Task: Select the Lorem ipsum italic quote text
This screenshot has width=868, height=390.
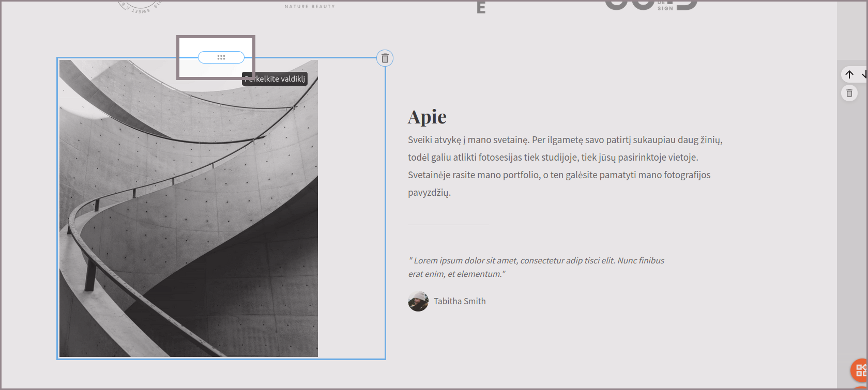Action: click(536, 267)
